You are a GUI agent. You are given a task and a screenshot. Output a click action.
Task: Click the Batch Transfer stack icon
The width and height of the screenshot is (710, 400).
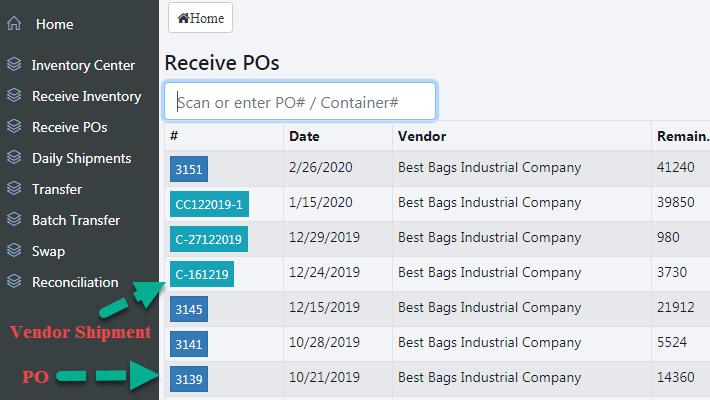point(14,220)
